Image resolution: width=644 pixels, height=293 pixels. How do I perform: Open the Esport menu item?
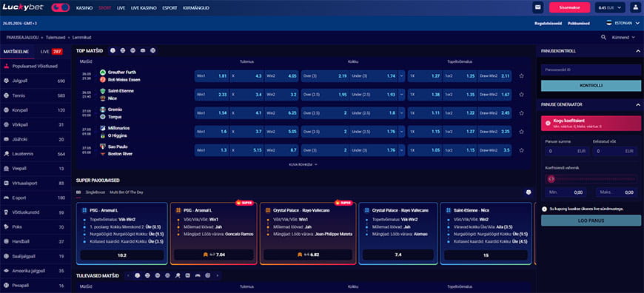(x=170, y=8)
